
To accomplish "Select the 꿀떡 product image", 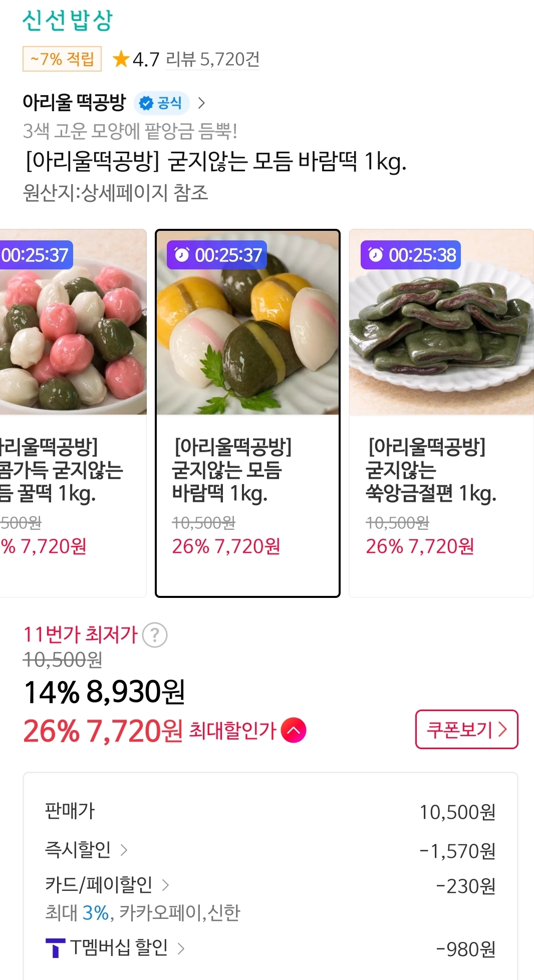I will [x=72, y=323].
